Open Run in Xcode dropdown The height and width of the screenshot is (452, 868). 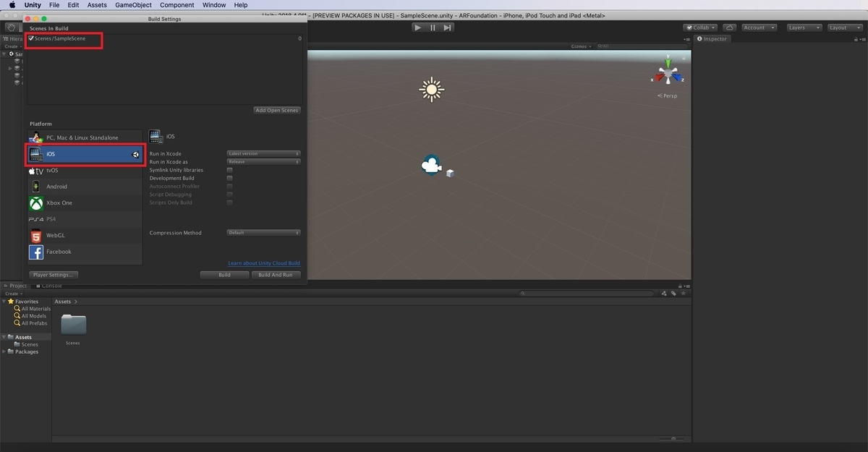(x=264, y=154)
